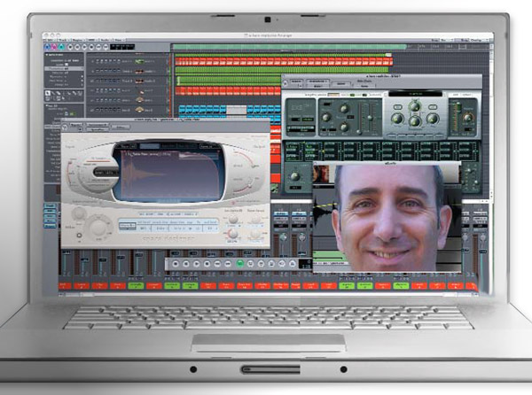The height and width of the screenshot is (395, 532).
Task: Open the preset menu in Space Designer header
Action: tap(98, 125)
